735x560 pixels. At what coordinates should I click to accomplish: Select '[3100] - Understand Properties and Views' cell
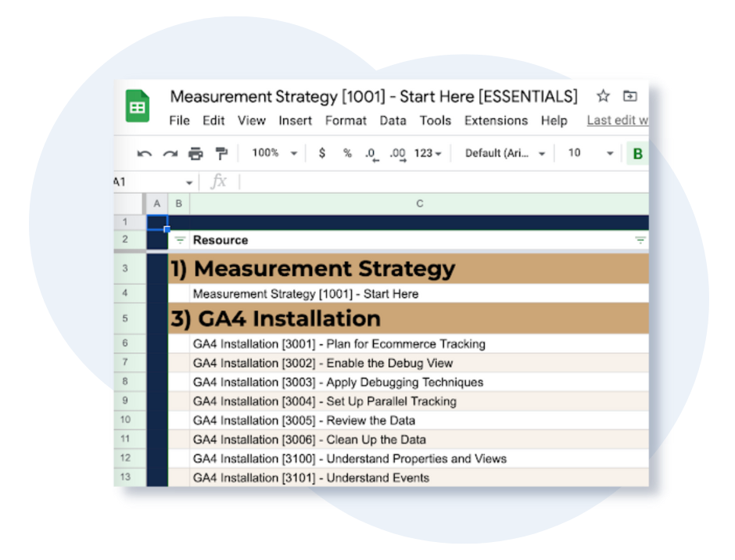(419, 458)
